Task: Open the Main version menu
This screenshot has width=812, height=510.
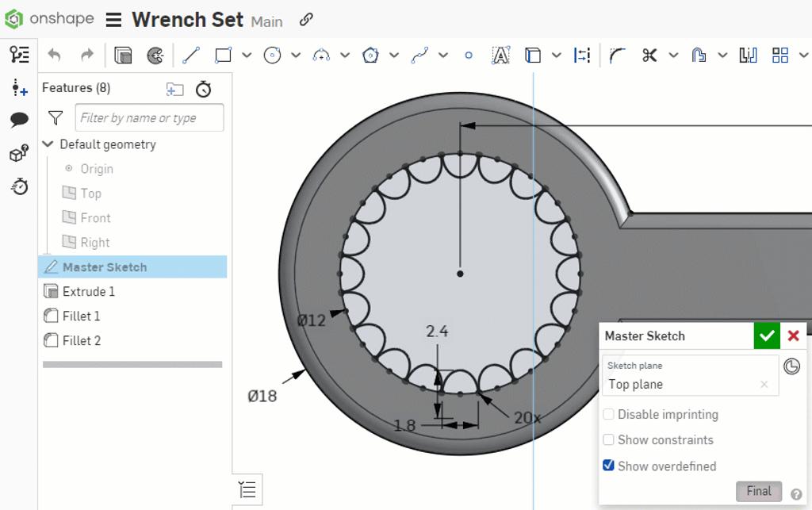Action: point(266,21)
